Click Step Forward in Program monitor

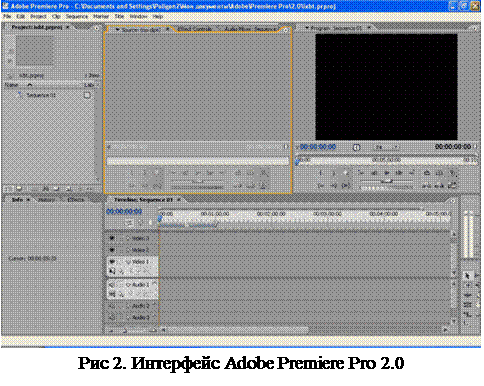[399, 173]
